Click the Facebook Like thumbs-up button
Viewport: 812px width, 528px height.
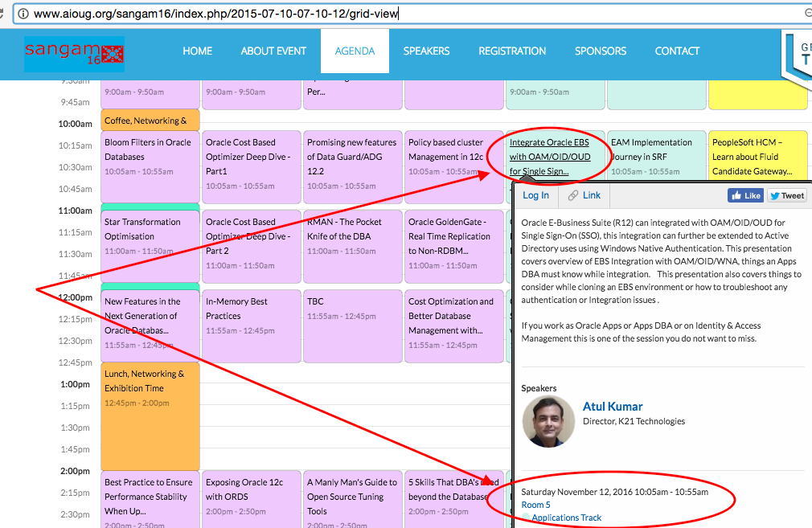(745, 195)
